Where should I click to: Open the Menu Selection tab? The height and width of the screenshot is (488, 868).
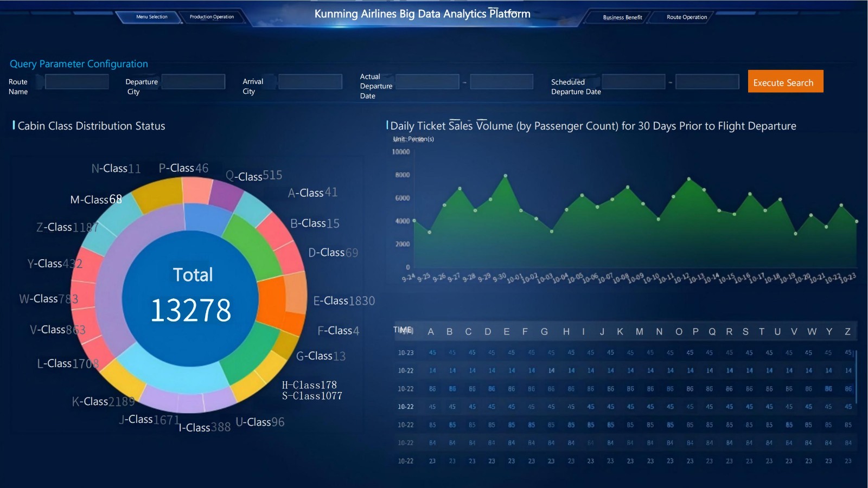point(151,17)
